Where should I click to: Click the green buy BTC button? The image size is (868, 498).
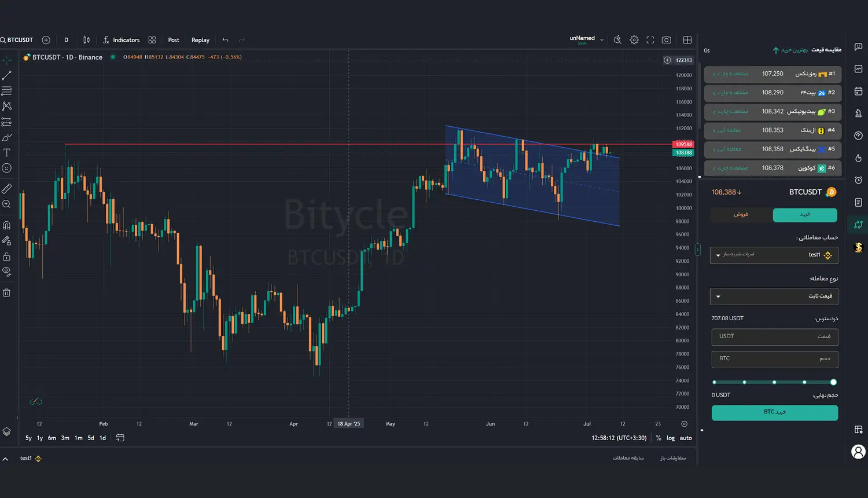pyautogui.click(x=774, y=412)
